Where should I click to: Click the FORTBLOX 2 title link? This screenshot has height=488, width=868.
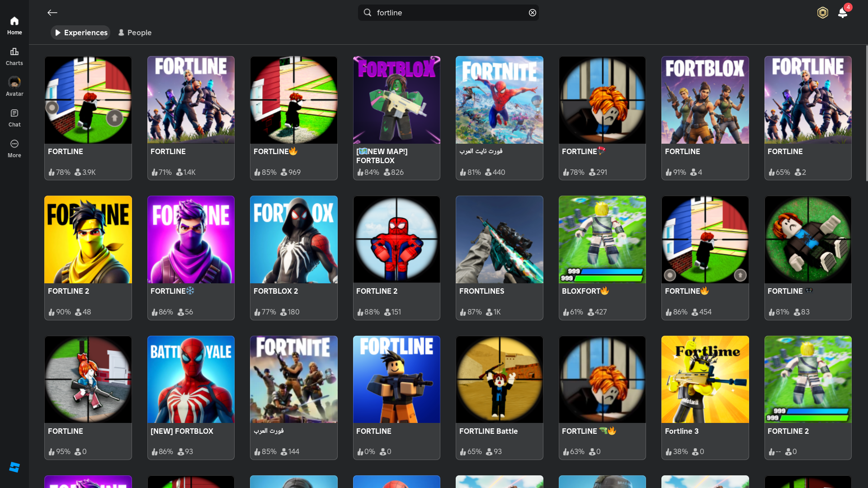tap(276, 291)
